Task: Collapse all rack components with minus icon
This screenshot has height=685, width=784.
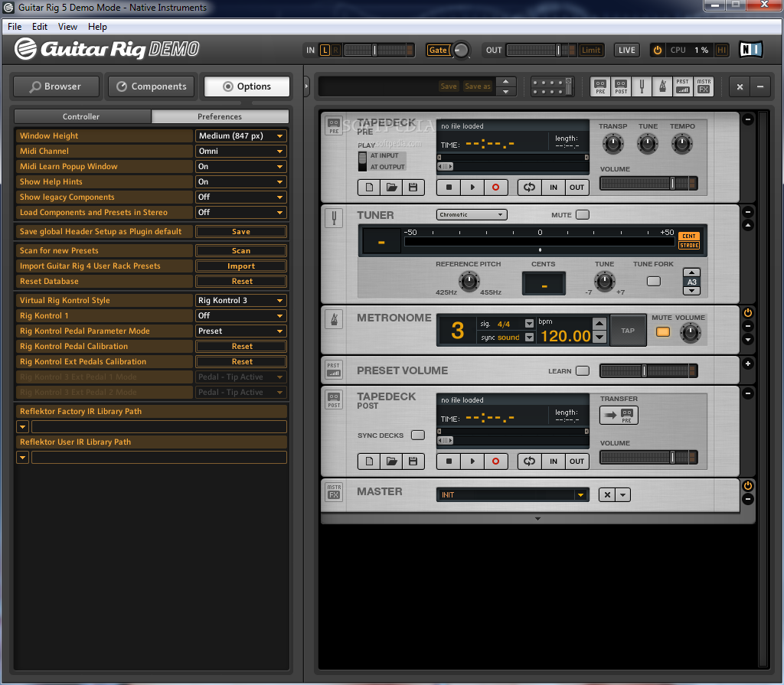Action: [760, 86]
